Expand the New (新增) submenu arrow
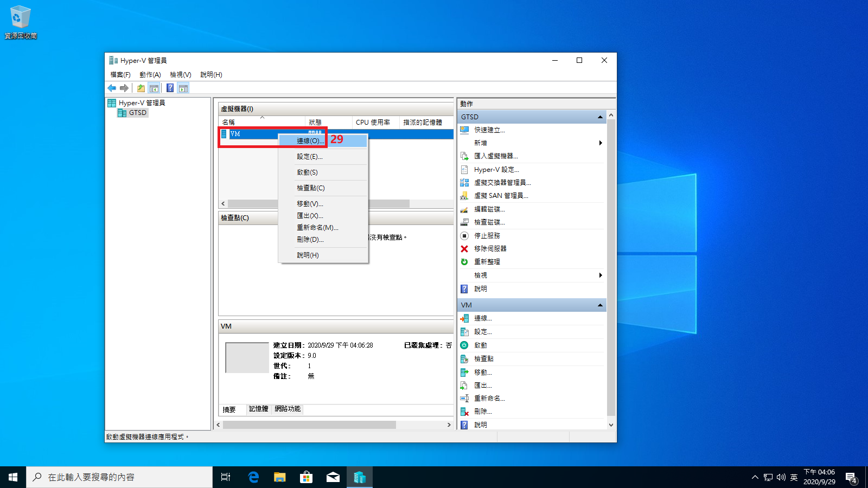Viewport: 868px width, 488px height. [x=600, y=143]
